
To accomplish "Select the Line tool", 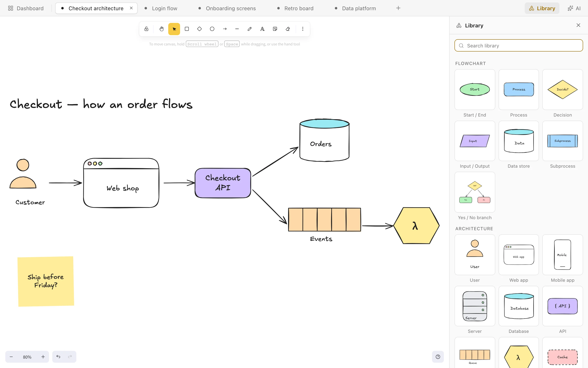I will point(237,29).
